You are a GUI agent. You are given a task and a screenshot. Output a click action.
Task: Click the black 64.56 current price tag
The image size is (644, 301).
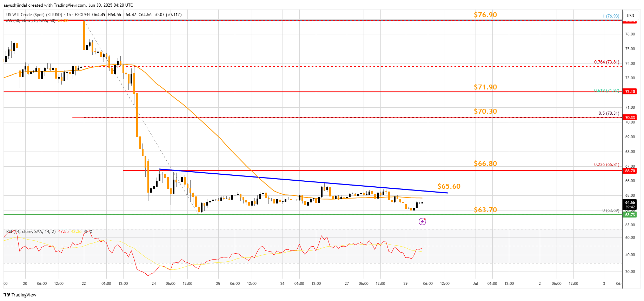[x=630, y=202]
